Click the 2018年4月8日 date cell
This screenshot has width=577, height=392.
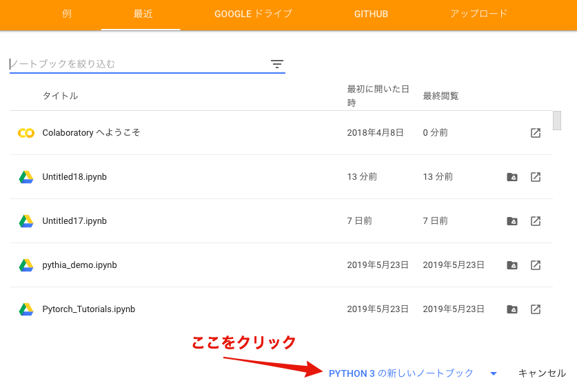click(x=375, y=133)
